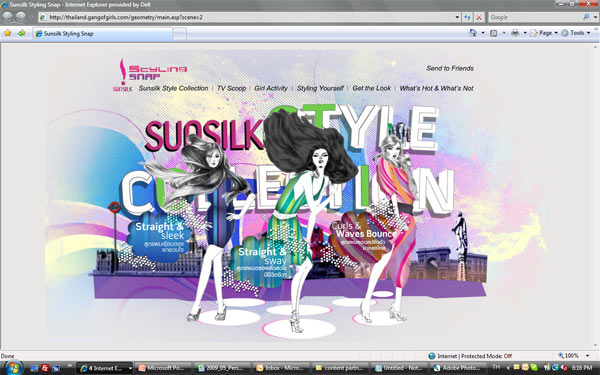Open Styling Yourself section
Viewport: 600px width, 375px height.
(320, 88)
